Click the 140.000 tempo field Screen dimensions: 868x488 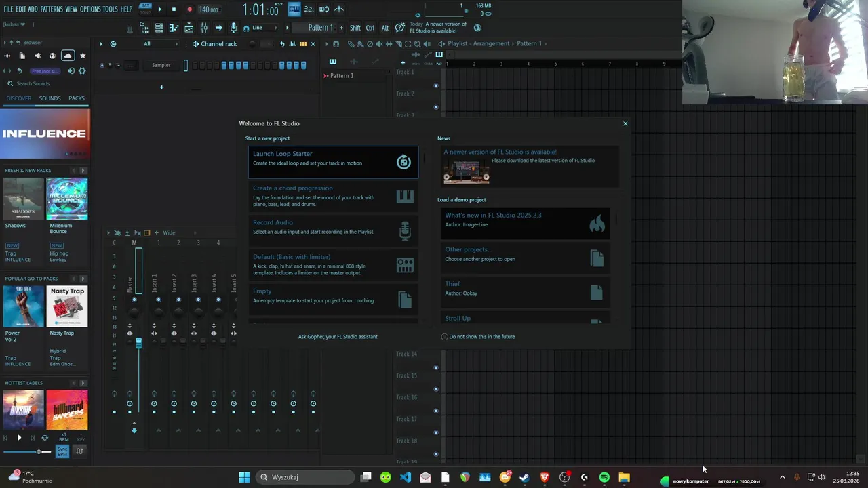point(208,9)
